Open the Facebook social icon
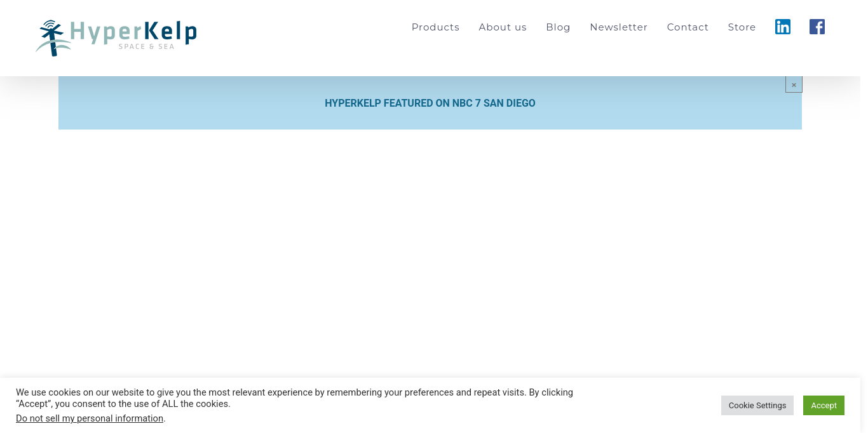 [x=817, y=27]
